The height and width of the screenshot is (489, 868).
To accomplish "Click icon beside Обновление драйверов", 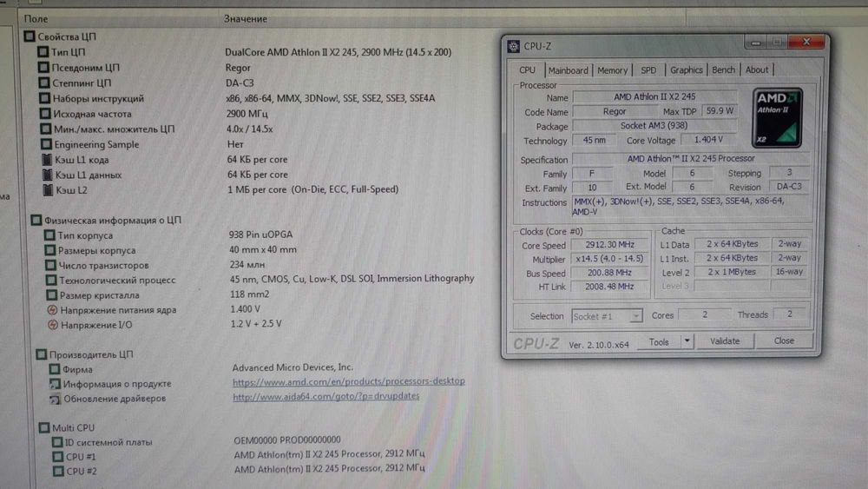I will 55,399.
